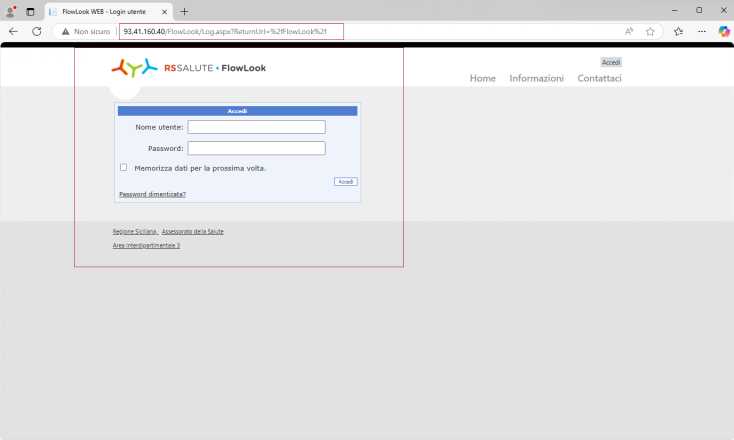
Task: Click the browser back arrow
Action: tap(13, 31)
